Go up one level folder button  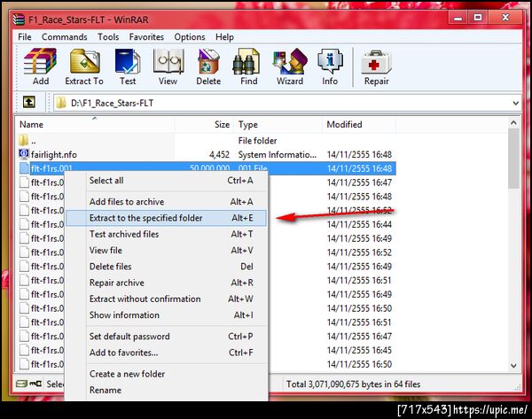coord(29,102)
